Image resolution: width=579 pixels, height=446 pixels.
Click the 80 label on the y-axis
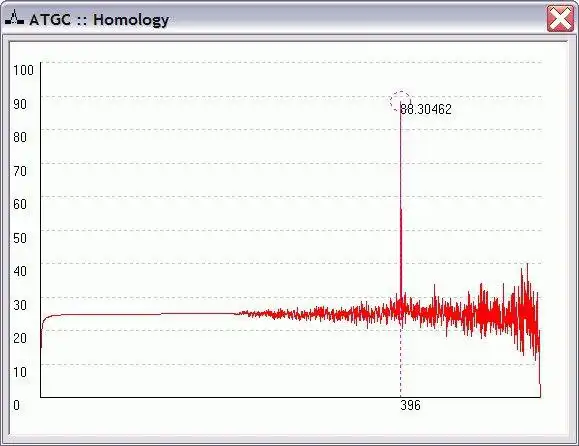tap(20, 137)
